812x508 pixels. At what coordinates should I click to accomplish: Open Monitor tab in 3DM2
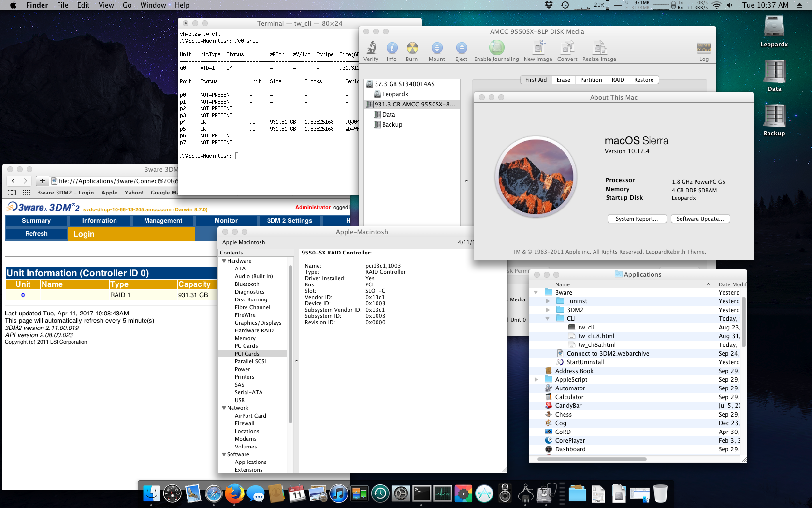[x=226, y=221]
